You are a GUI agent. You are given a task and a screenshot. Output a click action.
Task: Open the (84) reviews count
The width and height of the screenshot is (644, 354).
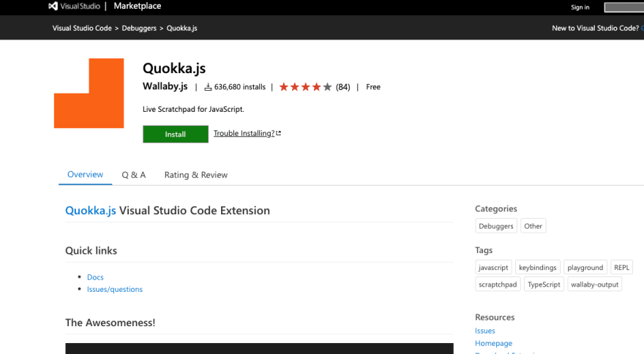coord(343,87)
